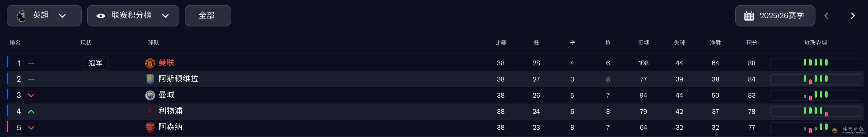Open the 阿斯顿维拉 team link
The image size is (868, 137).
[x=178, y=79]
